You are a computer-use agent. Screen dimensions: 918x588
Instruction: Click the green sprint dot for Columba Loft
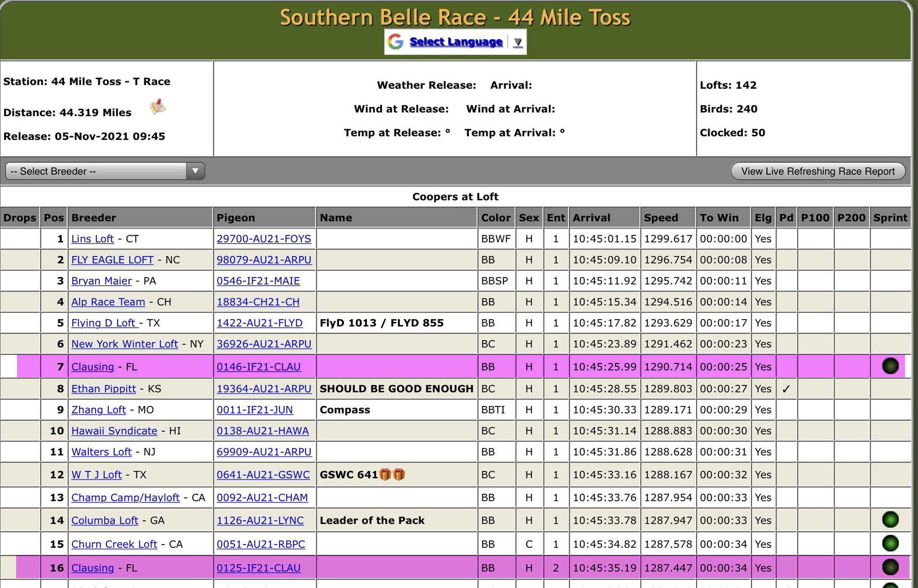(890, 520)
